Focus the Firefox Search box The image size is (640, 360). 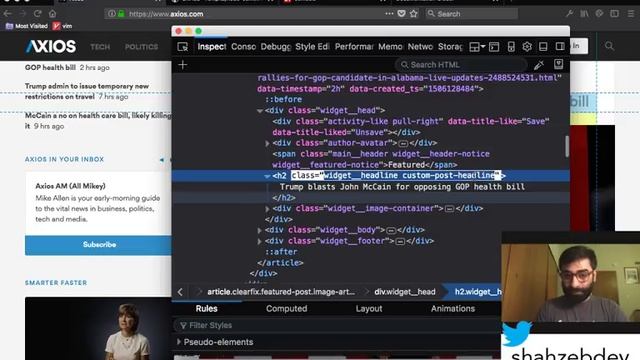pos(472,14)
